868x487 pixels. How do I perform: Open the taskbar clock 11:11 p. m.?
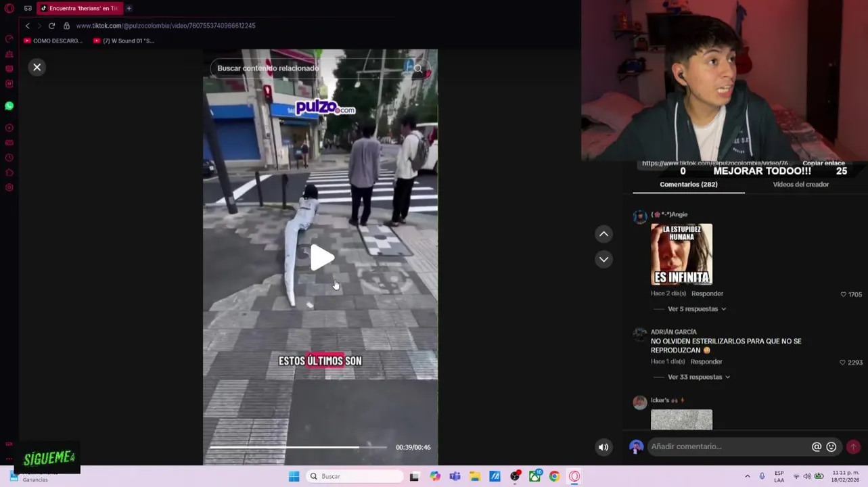846,476
